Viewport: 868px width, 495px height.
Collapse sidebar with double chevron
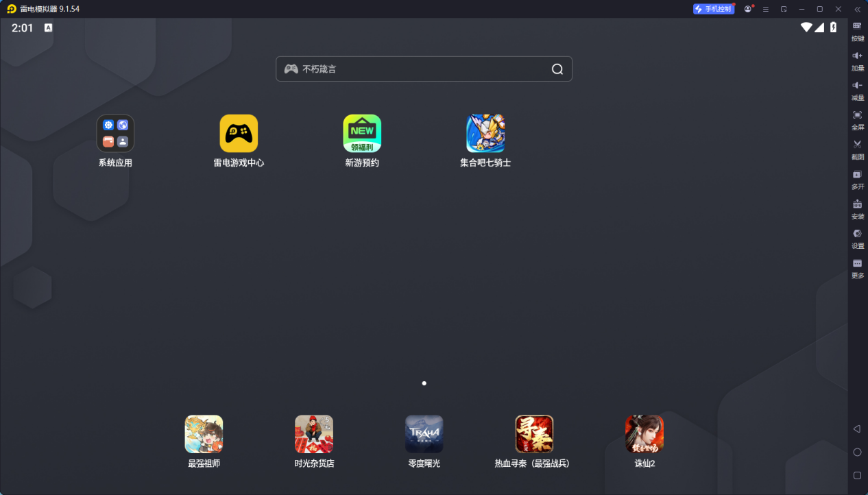click(x=857, y=9)
